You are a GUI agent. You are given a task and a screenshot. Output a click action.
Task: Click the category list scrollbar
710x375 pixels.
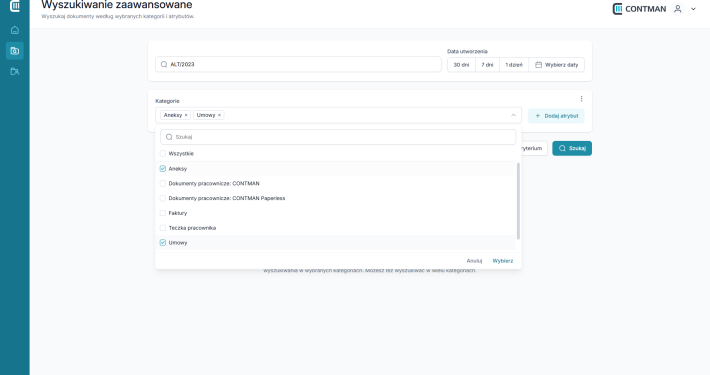[x=518, y=201]
